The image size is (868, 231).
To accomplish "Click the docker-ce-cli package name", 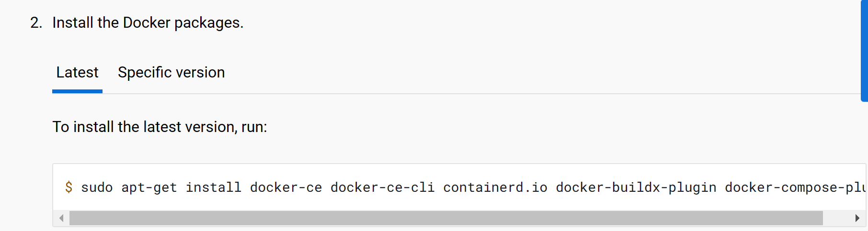I will click(x=382, y=187).
